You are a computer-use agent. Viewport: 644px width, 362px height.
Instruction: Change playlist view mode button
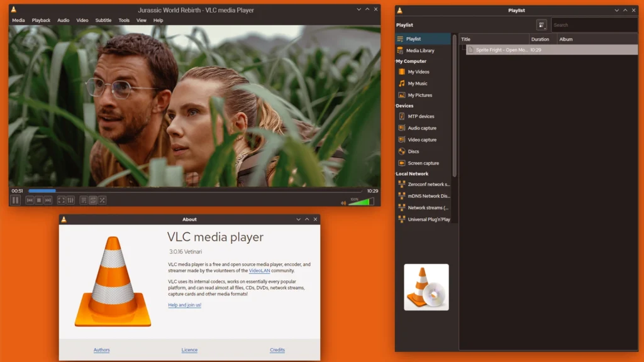[541, 25]
